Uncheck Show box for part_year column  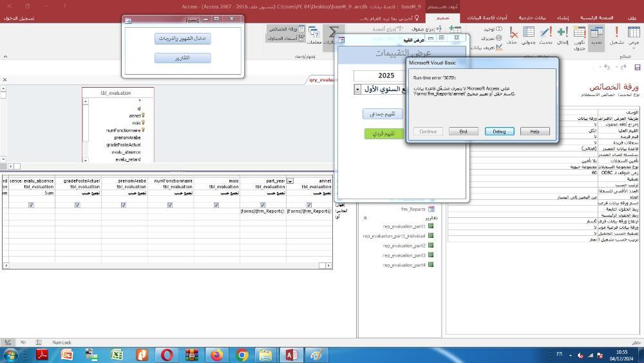(263, 205)
